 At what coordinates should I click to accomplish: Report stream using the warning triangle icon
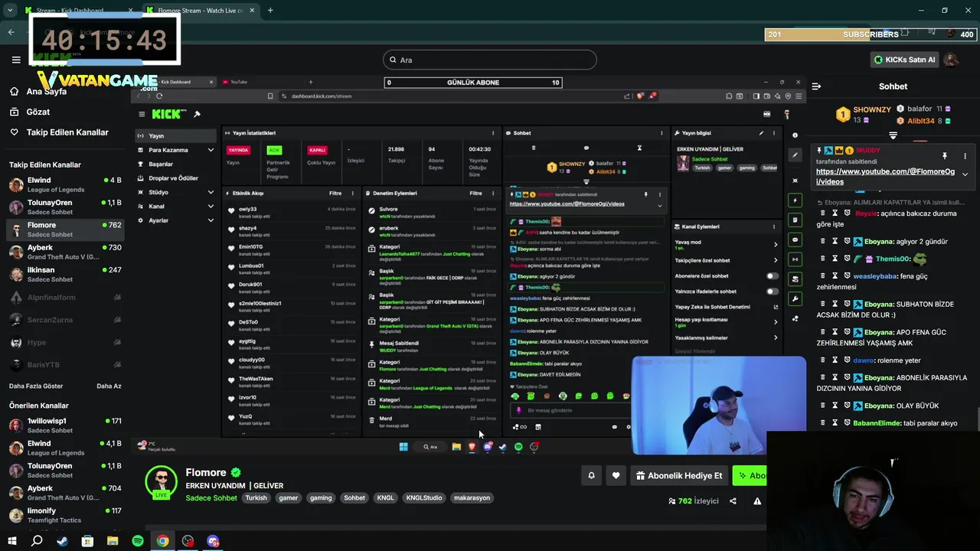[757, 501]
